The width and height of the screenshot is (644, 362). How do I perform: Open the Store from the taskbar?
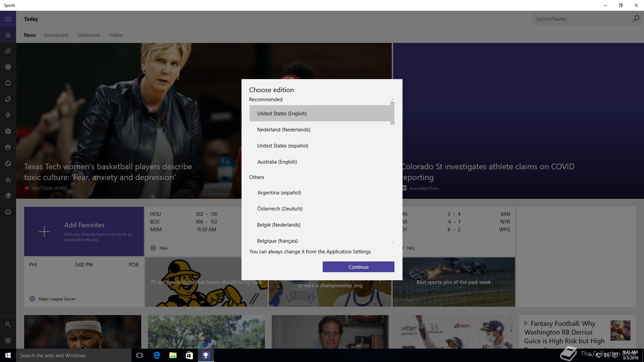[189, 355]
